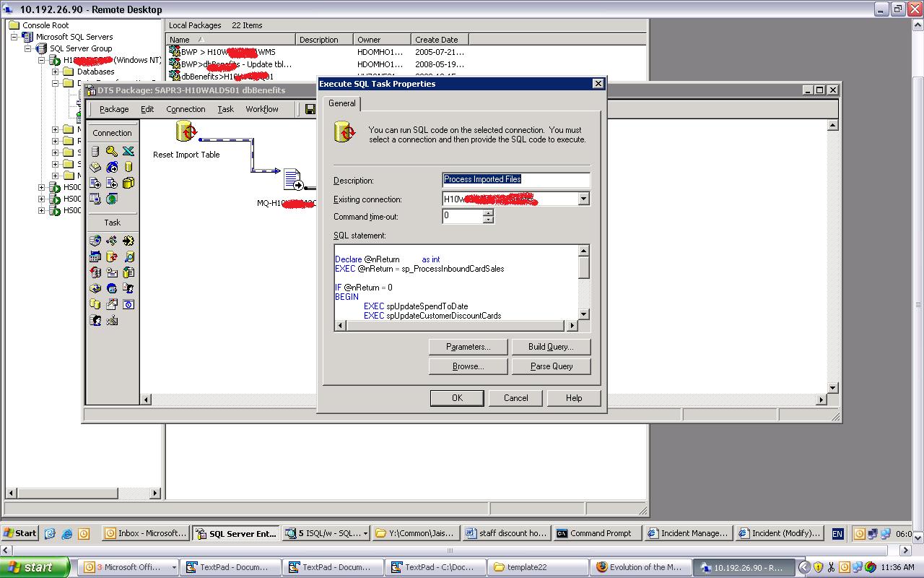Open the Package menu
Image resolution: width=924 pixels, height=578 pixels.
(114, 109)
